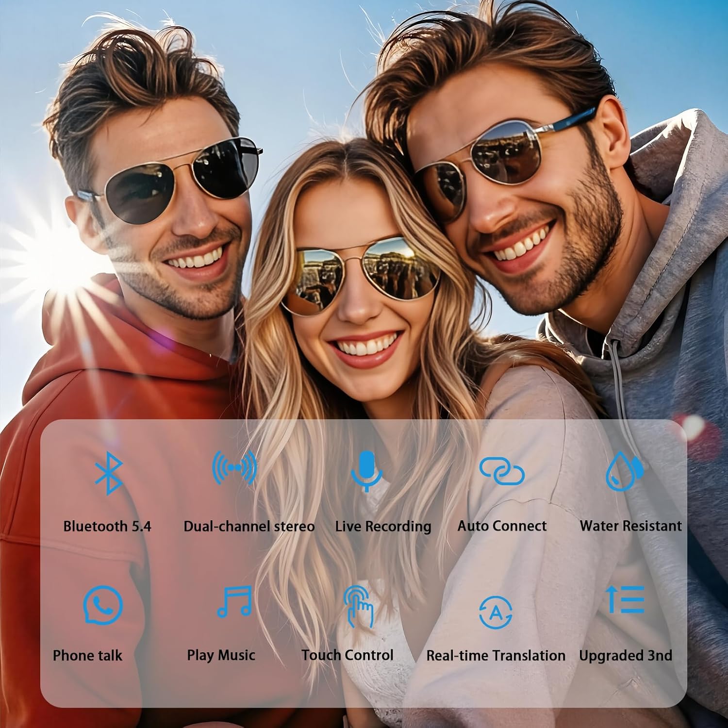Select the 'Water Resistant' label
Image resolution: width=728 pixels, height=728 pixels.
(630, 526)
